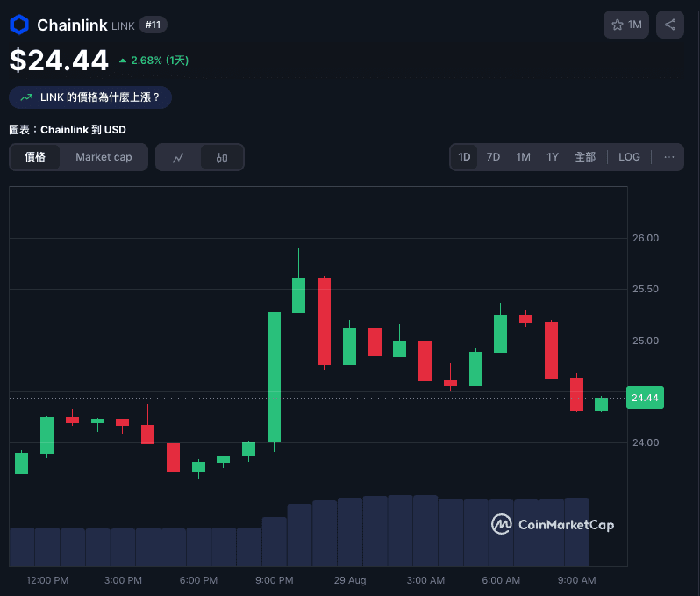The width and height of the screenshot is (700, 596).
Task: Click the 24.44 current price axis label
Action: click(645, 398)
